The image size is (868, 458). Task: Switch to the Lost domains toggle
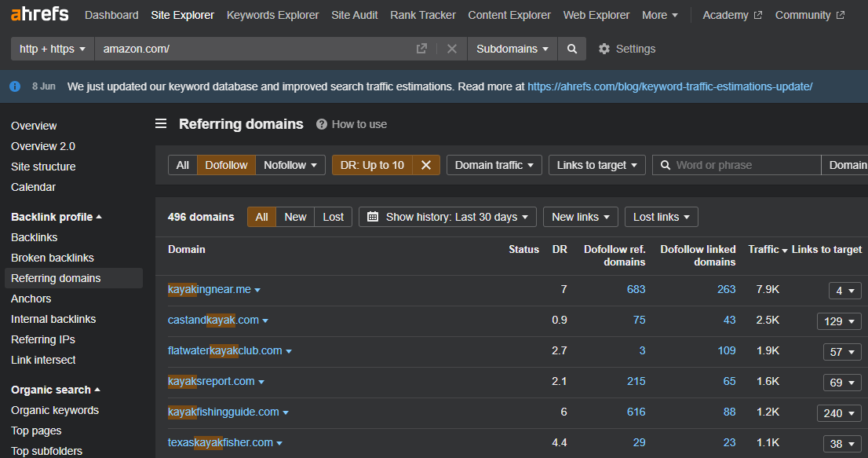(333, 217)
